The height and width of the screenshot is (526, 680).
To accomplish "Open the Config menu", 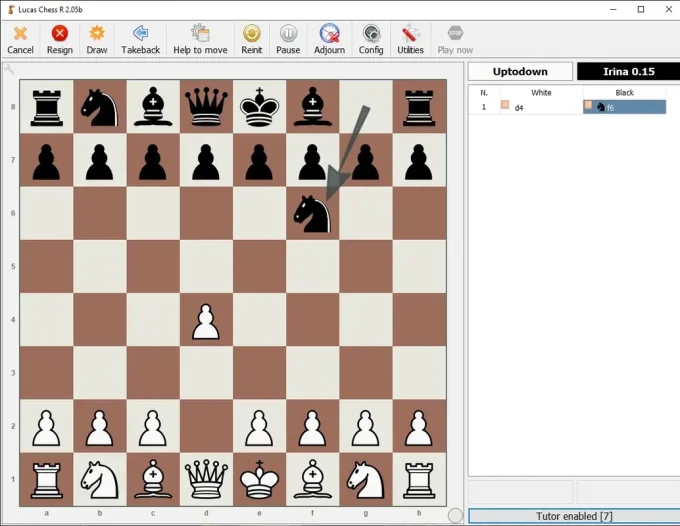I will click(371, 39).
